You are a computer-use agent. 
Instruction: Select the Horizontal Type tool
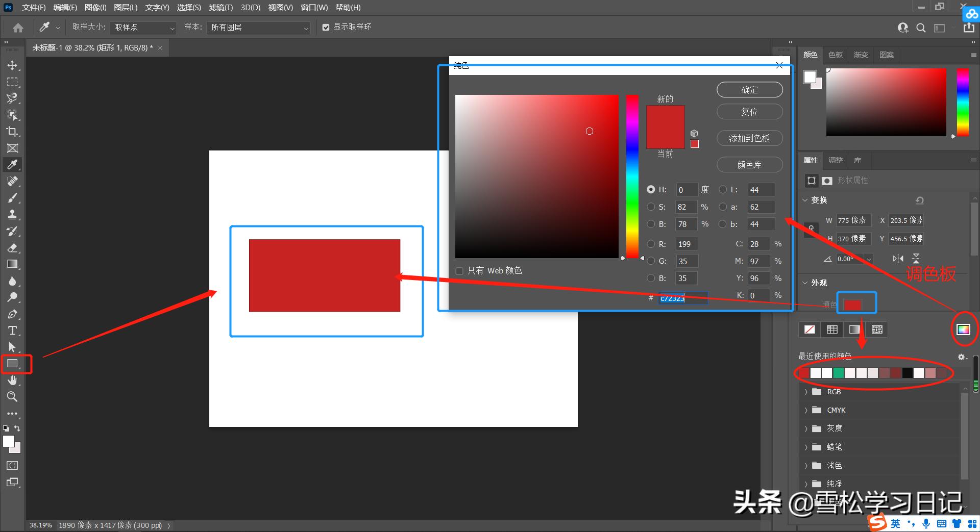point(12,331)
